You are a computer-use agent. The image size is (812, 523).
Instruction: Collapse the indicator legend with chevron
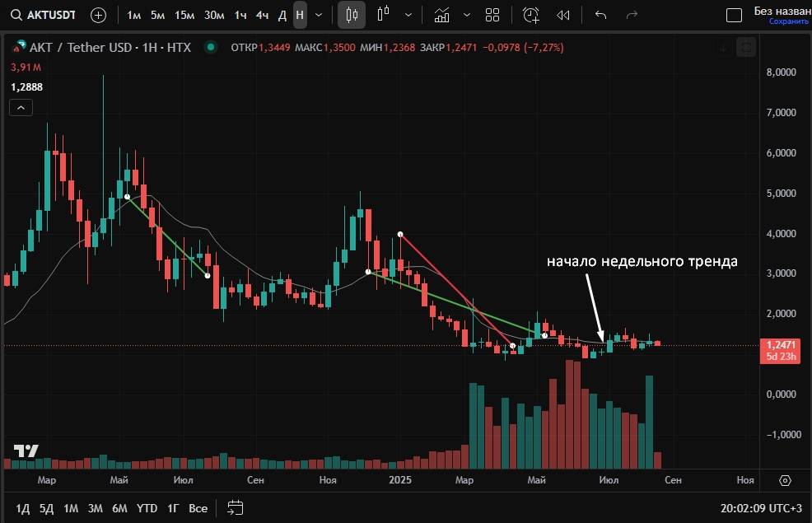(x=21, y=107)
